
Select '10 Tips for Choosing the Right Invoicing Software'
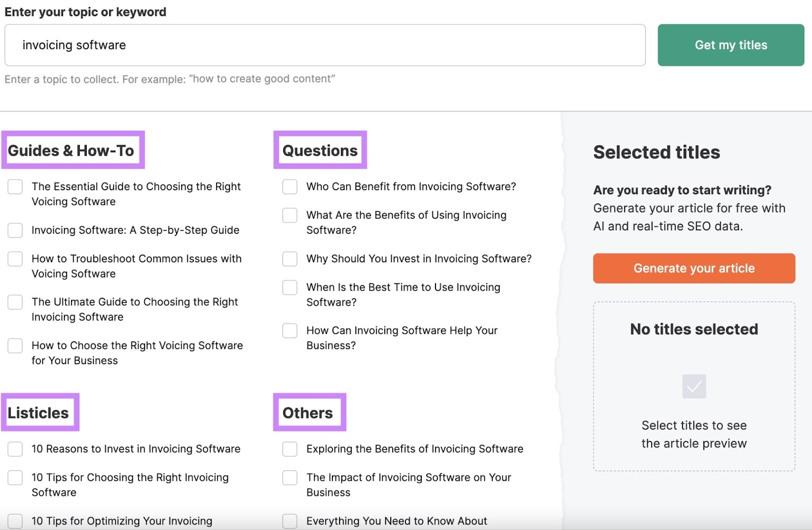[x=15, y=477]
